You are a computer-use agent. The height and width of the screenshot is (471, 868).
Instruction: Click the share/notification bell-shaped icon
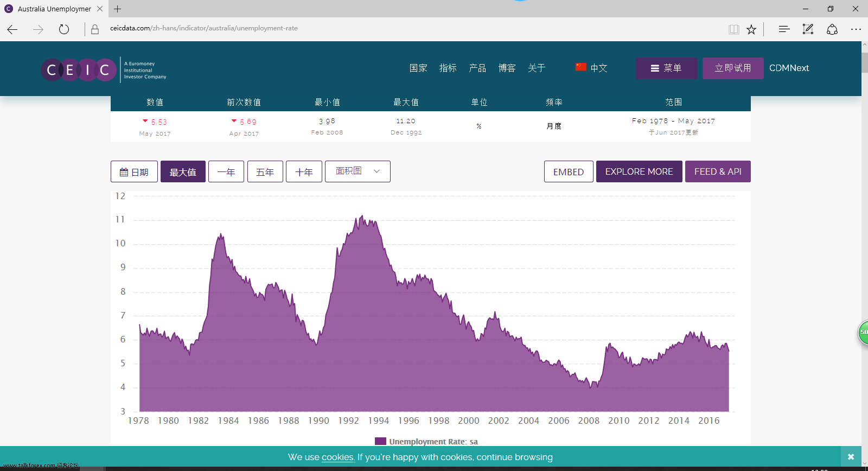(832, 29)
